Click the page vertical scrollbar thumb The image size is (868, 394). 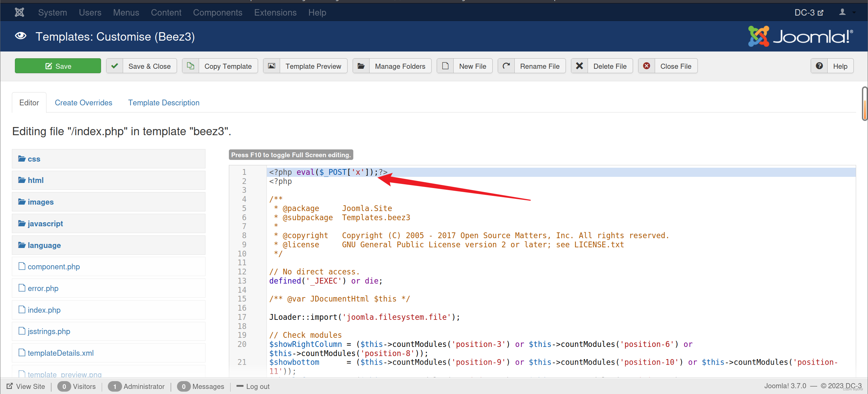(864, 104)
